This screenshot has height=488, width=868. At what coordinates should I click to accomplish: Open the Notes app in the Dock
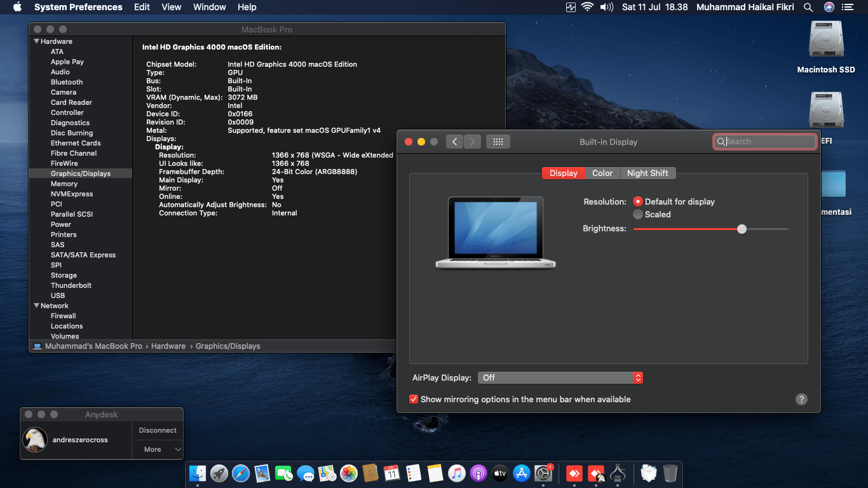(x=435, y=473)
